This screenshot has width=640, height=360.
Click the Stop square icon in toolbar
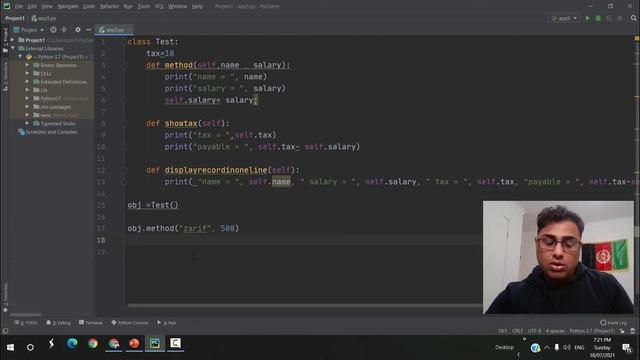pyautogui.click(x=620, y=18)
